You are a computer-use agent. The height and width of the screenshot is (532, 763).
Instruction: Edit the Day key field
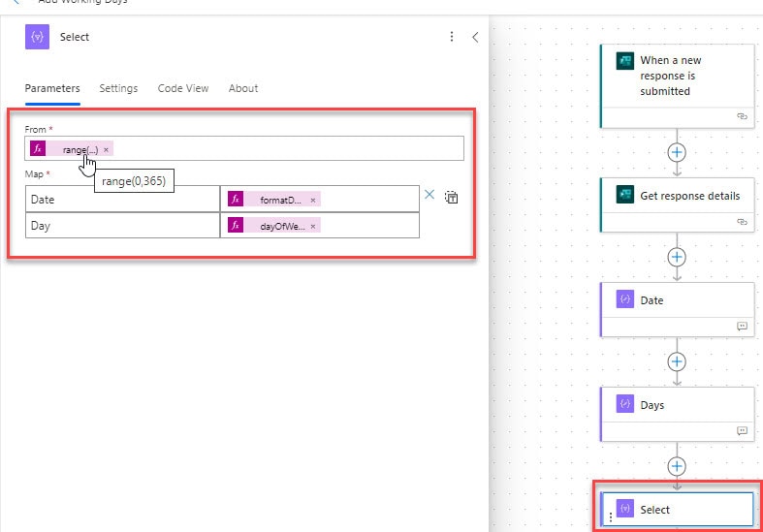click(122, 226)
